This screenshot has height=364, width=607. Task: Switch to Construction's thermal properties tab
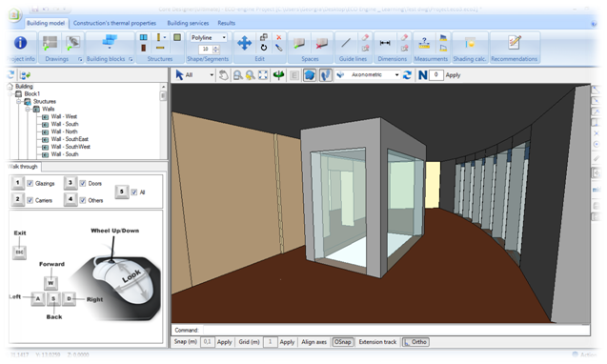(114, 23)
